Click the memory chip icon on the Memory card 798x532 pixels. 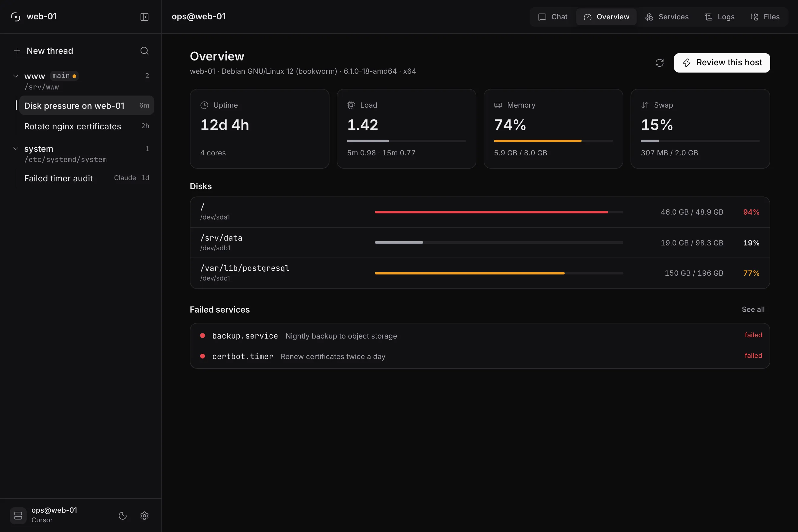(498, 105)
